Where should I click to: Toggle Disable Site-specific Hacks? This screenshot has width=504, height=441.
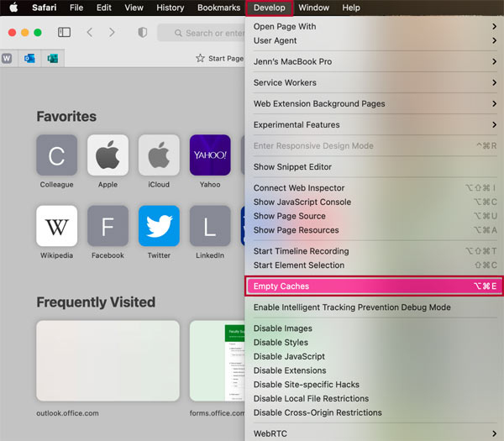374,385
